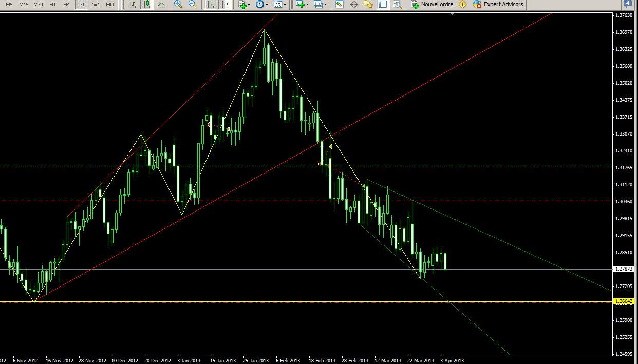Switch chart to M5 timeframe

tap(9, 4)
